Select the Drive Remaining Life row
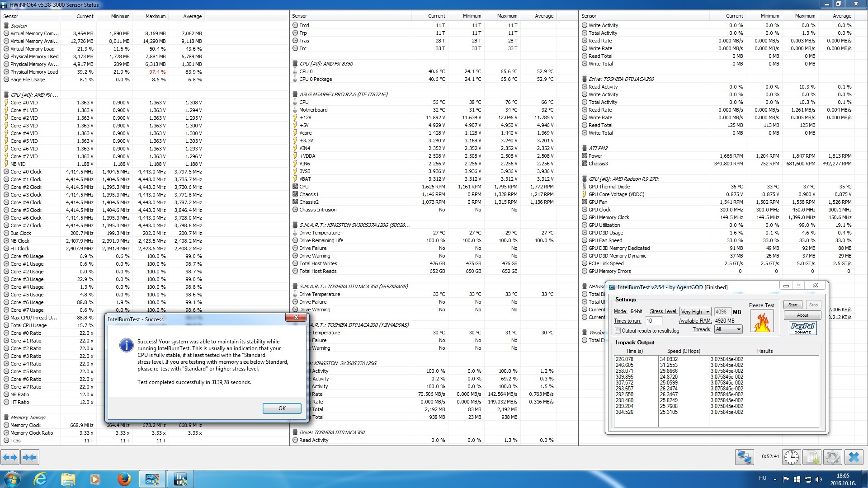This screenshot has height=488, width=868. click(x=424, y=240)
